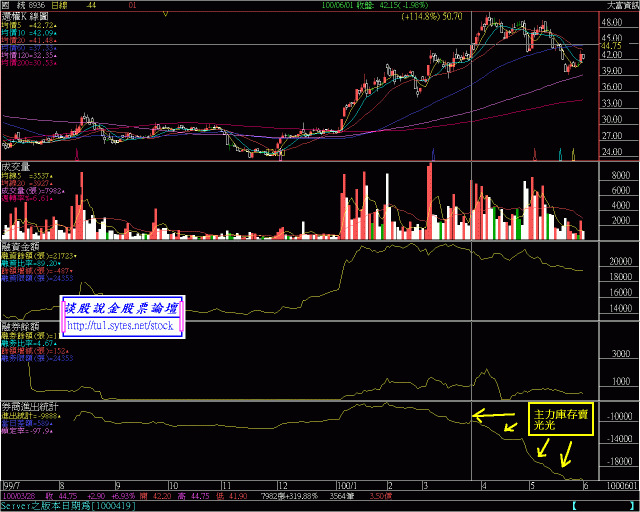The height and width of the screenshot is (512, 640).
Task: Click the 100/03/28 cursor date in status bar
Action: tap(19, 496)
